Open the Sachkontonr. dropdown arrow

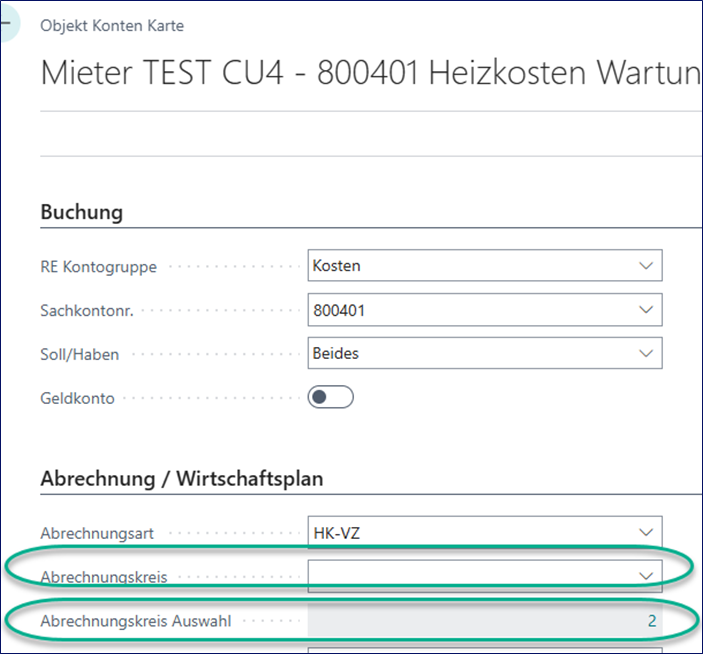(643, 311)
